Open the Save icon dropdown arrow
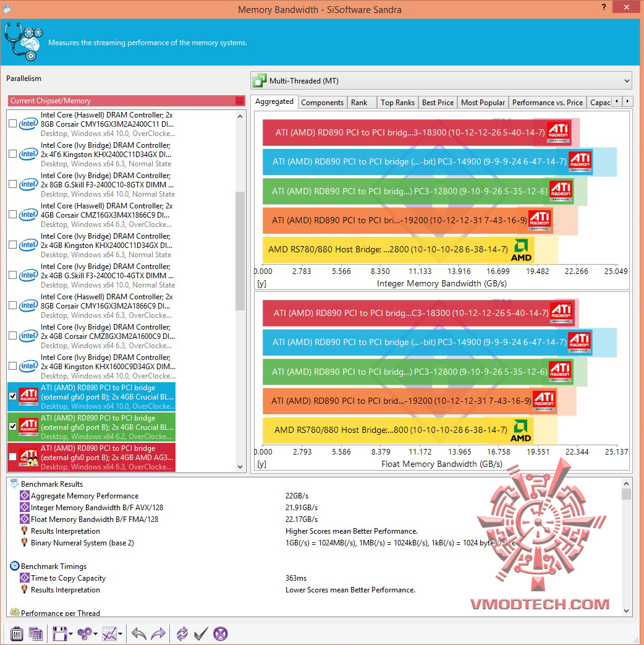Screen dimensions: 644x645 tap(71, 634)
